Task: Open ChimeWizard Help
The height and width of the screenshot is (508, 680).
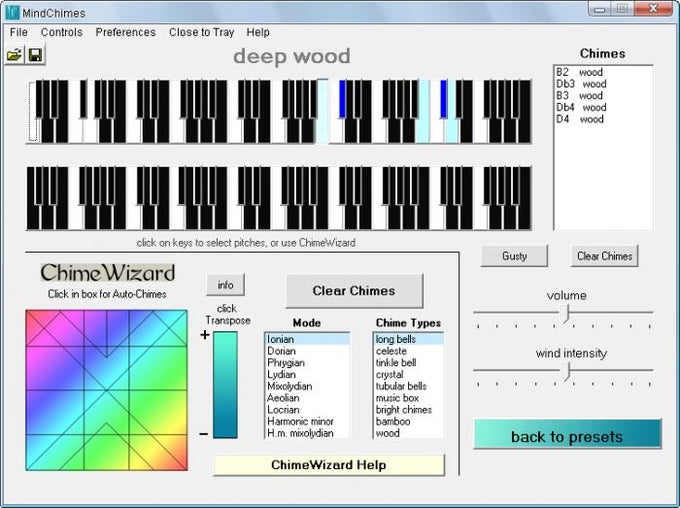Action: (x=329, y=465)
